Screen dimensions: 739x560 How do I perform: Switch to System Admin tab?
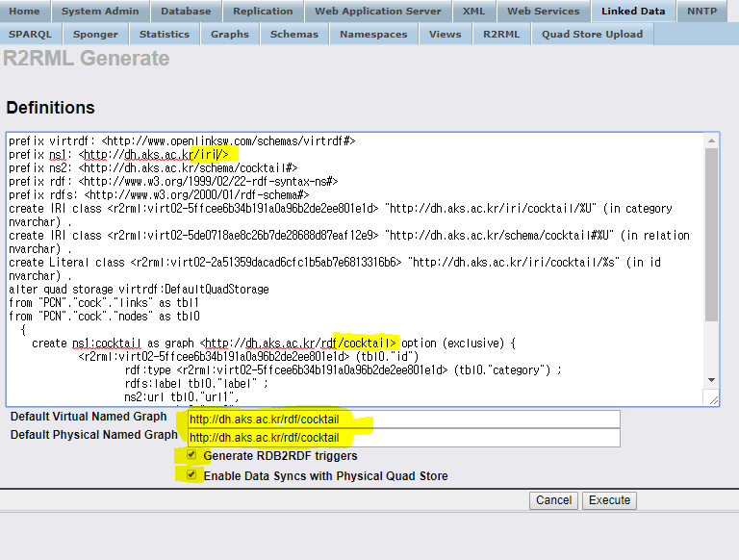100,12
